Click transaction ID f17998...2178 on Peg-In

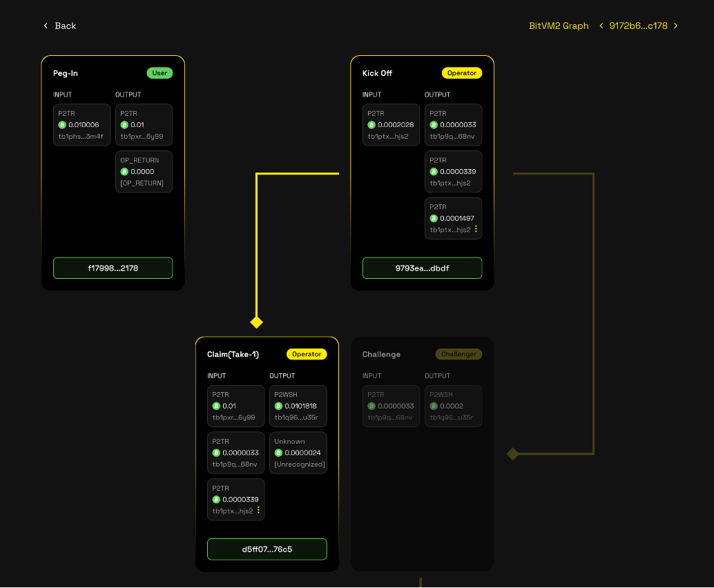tap(113, 268)
